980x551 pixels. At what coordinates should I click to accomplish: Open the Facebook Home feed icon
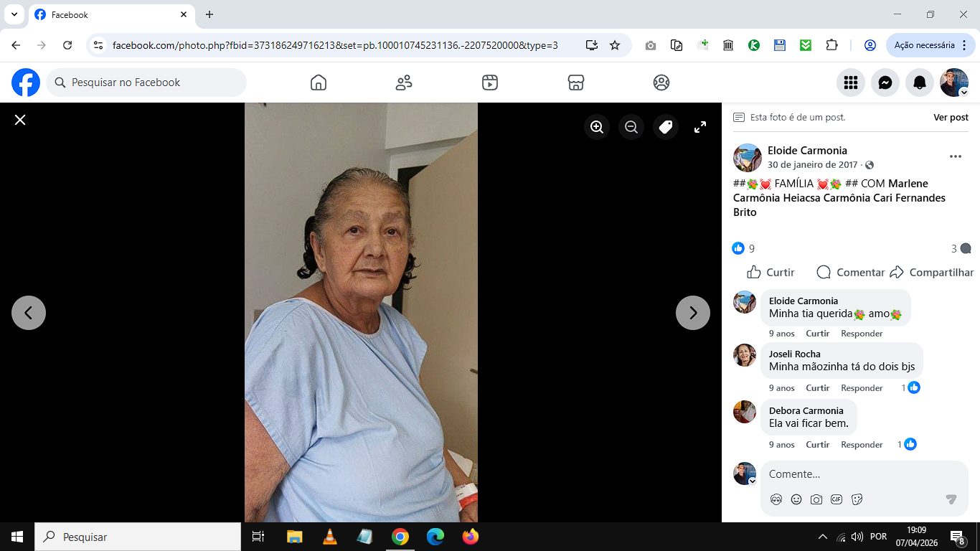pos(319,83)
